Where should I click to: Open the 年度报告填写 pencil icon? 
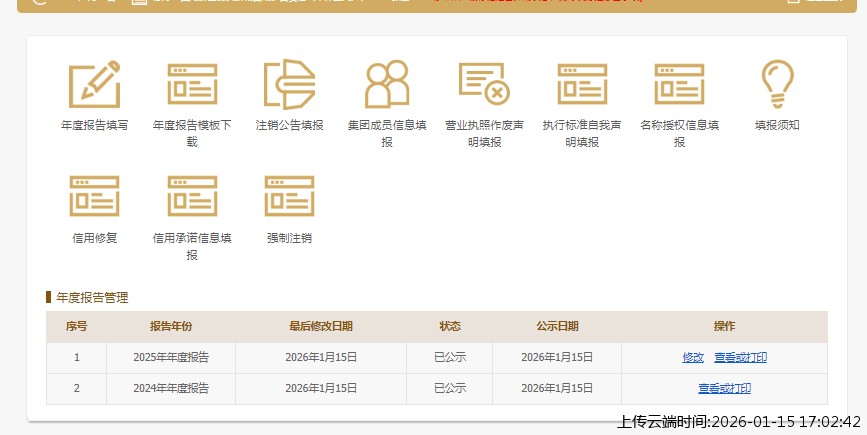coord(95,84)
